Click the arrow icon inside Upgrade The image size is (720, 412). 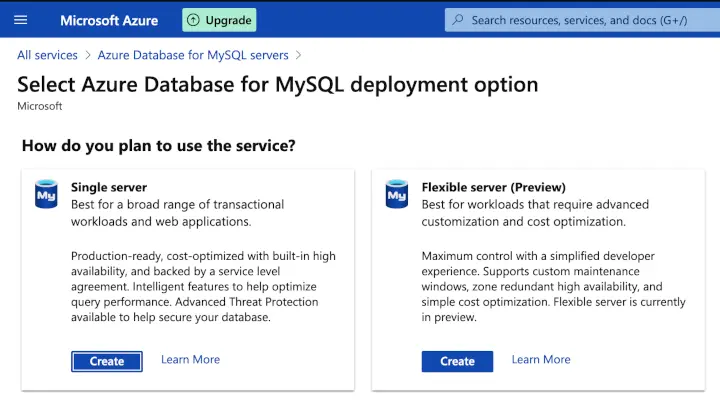click(195, 20)
